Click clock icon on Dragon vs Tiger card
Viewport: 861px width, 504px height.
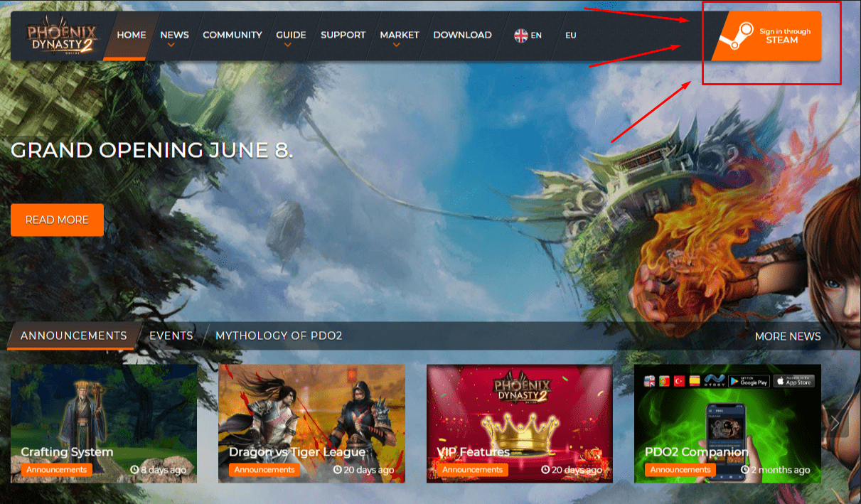(x=337, y=470)
